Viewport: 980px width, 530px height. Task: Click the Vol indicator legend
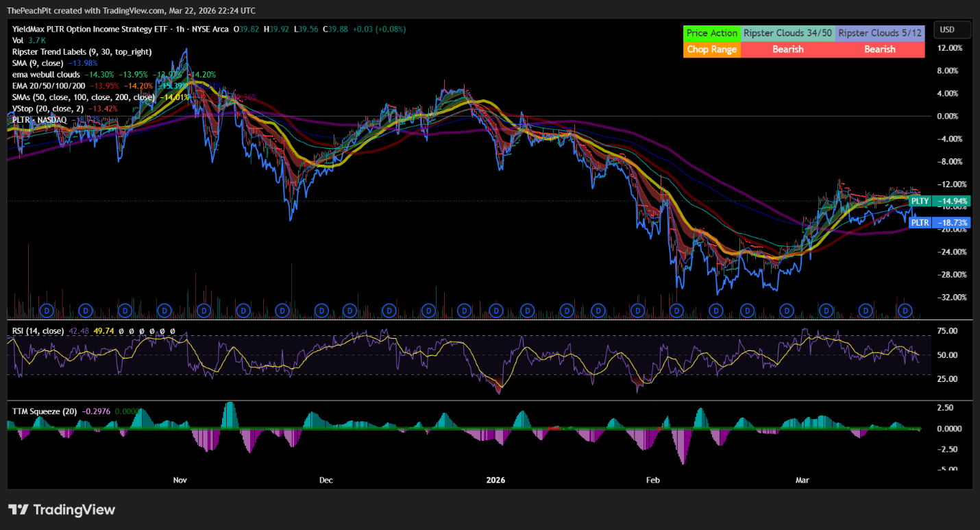pyautogui.click(x=19, y=40)
